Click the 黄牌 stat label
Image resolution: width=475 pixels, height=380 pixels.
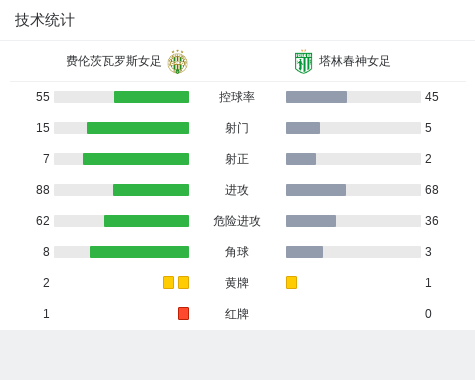click(x=237, y=283)
